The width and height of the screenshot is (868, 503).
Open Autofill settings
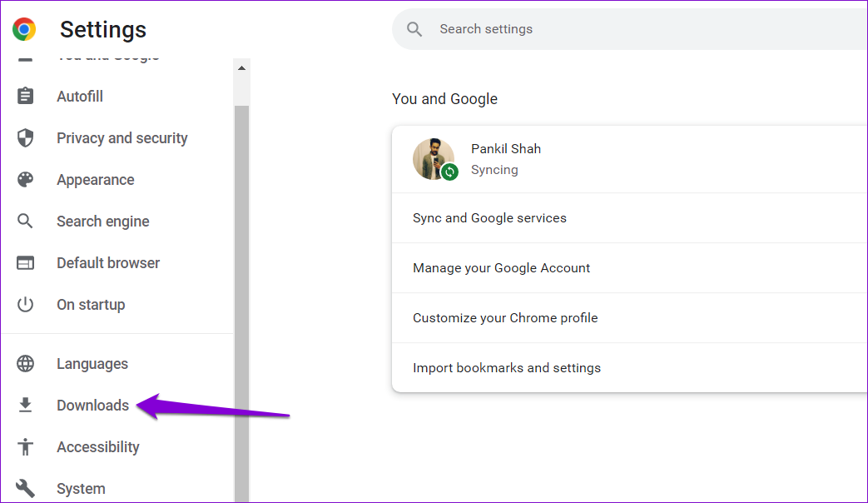pyautogui.click(x=80, y=97)
